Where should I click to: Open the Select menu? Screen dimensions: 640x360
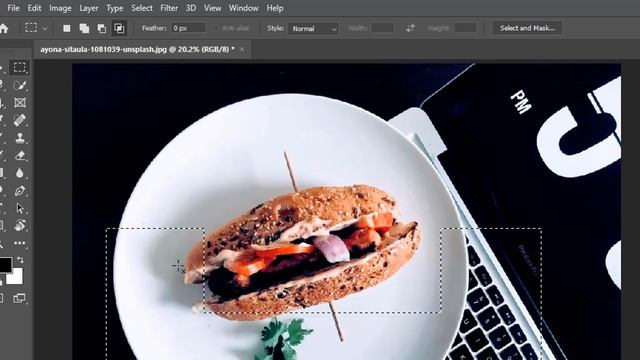142,8
